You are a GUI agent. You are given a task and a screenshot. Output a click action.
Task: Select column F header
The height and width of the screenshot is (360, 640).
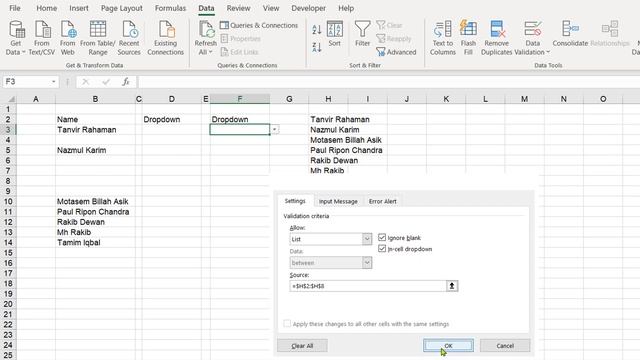240,99
